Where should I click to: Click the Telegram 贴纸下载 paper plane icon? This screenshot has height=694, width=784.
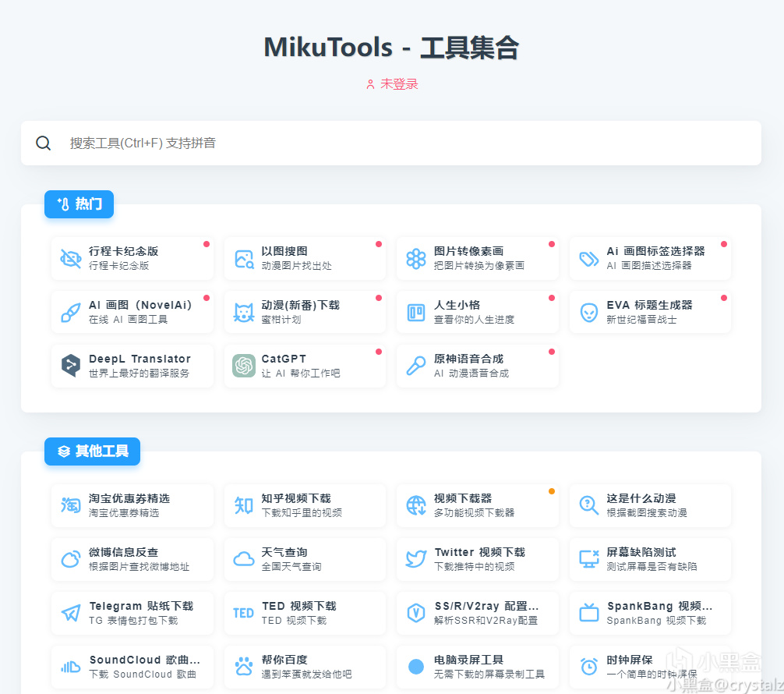pos(70,613)
